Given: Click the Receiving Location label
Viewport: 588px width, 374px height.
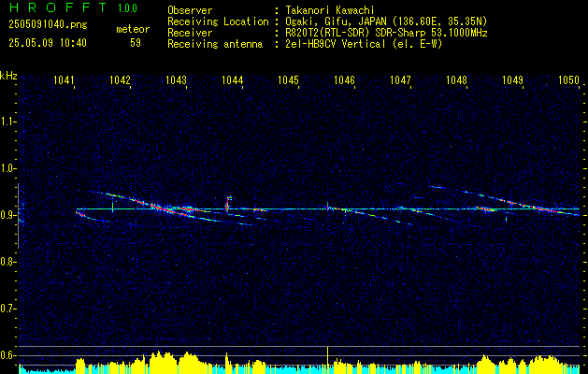Looking at the screenshot, I should point(218,22).
